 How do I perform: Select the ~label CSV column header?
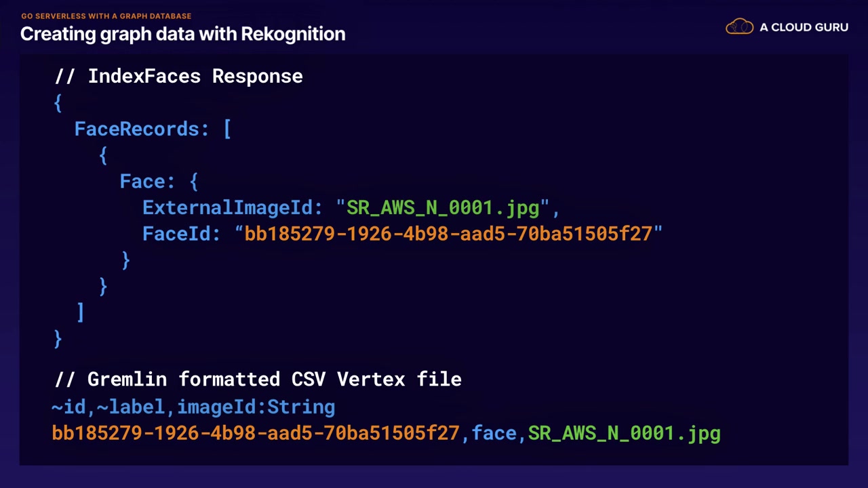[x=130, y=407]
